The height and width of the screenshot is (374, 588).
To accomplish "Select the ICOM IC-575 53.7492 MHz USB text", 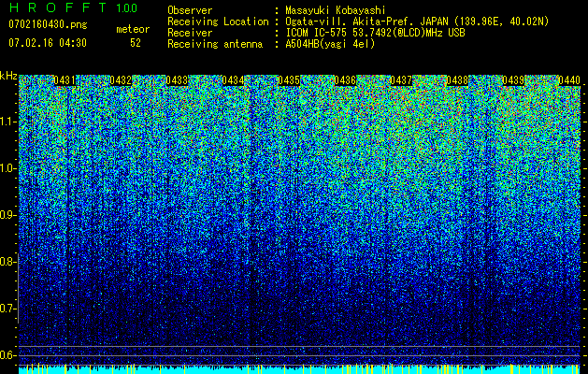I will click(375, 33).
